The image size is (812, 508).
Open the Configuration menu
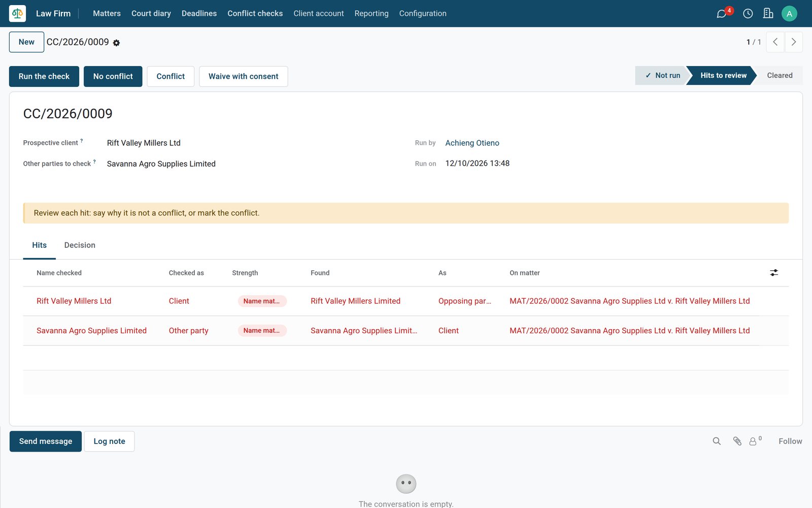(423, 13)
